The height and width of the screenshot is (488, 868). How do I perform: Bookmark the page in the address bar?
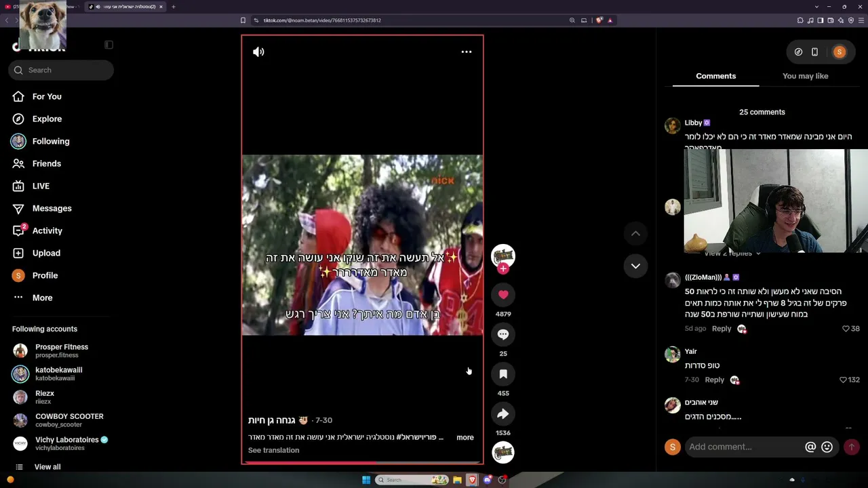(x=243, y=20)
